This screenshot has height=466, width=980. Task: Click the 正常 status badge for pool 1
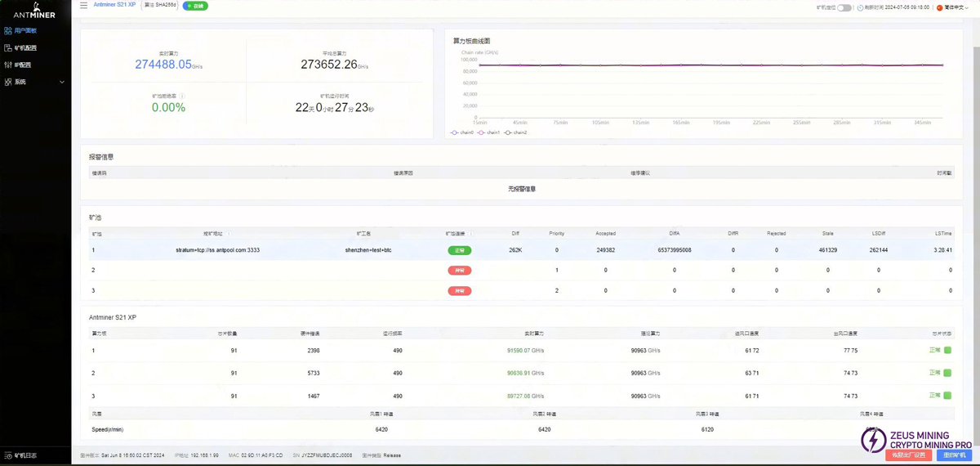point(460,250)
